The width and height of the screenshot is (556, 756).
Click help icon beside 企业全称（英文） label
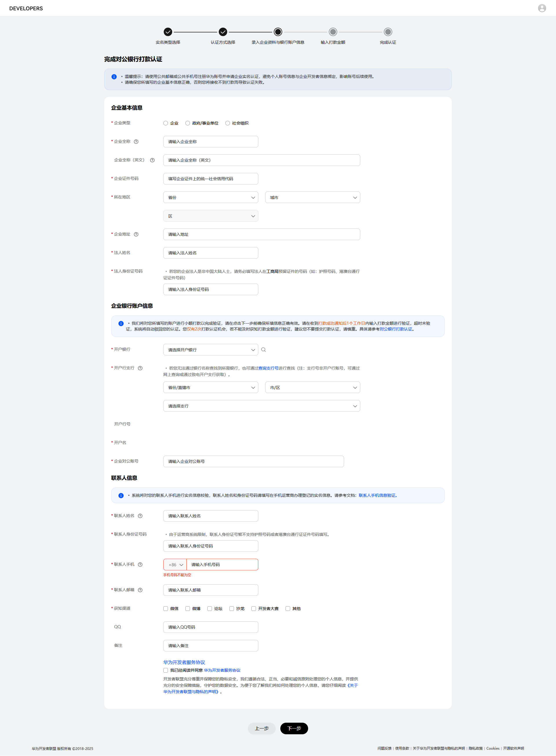click(x=152, y=160)
